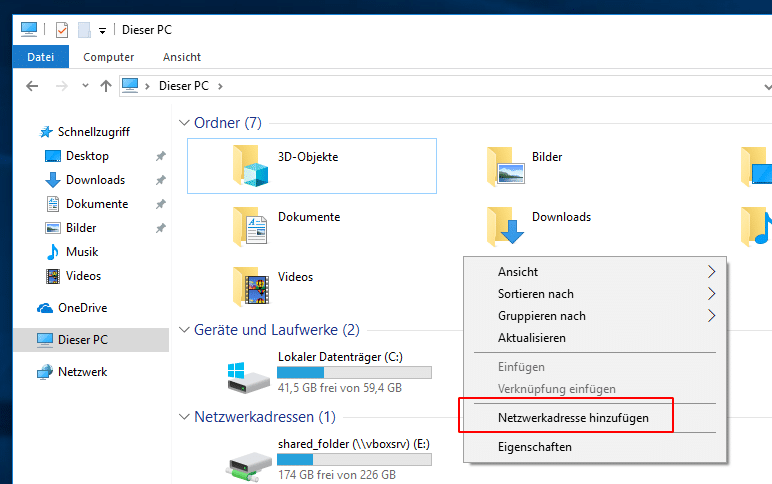Click the up-arrow navigation button
This screenshot has width=772, height=484.
click(106, 86)
